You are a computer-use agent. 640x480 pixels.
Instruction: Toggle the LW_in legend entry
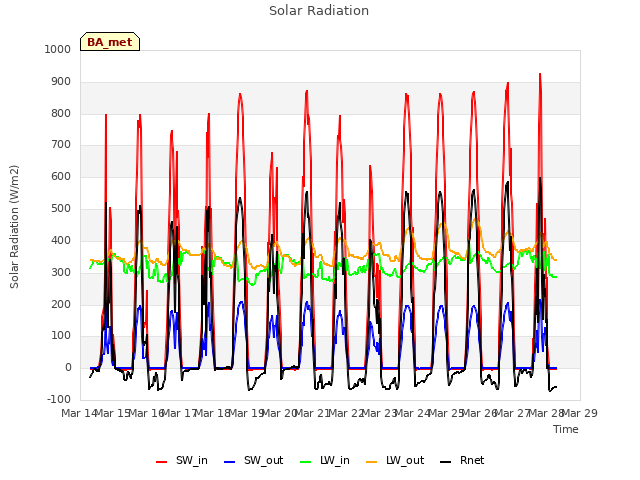tap(325, 460)
